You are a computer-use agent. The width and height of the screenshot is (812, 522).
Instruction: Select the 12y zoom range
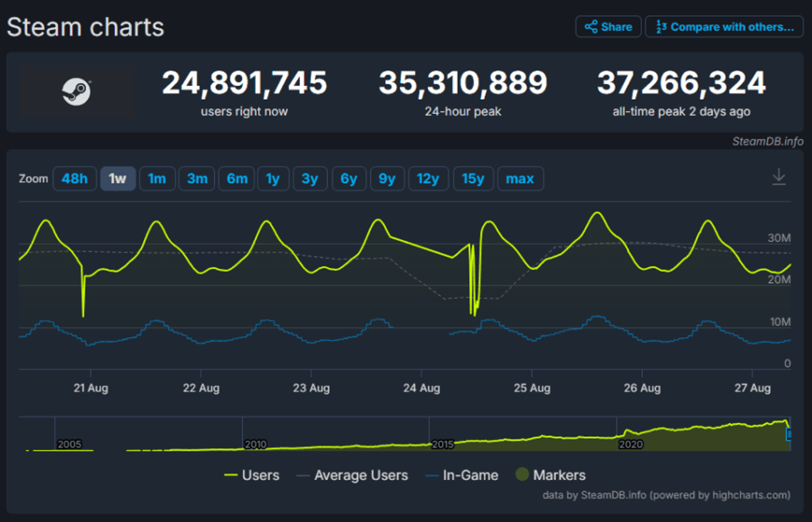pyautogui.click(x=428, y=179)
